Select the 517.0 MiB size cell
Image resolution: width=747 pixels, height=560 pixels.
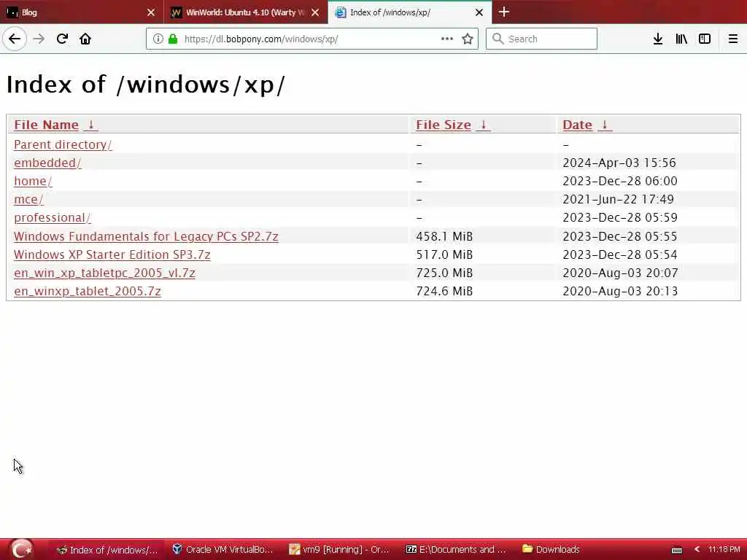tap(444, 254)
